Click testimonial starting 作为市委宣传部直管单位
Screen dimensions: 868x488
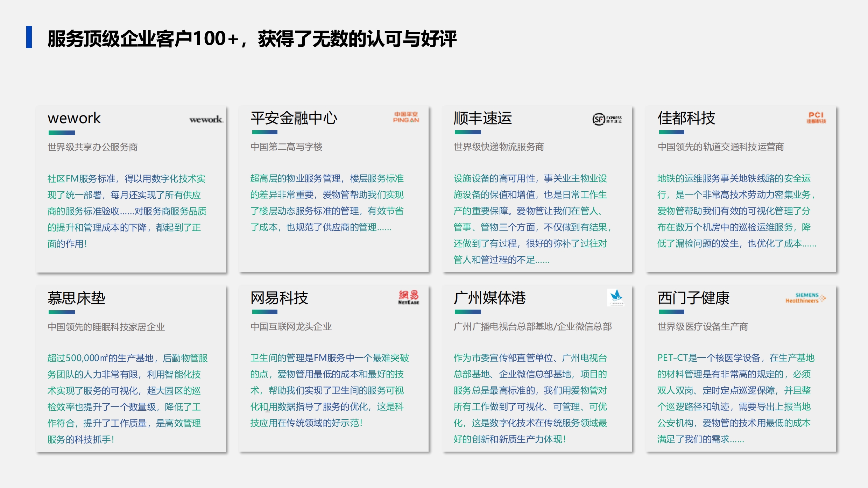530,398
